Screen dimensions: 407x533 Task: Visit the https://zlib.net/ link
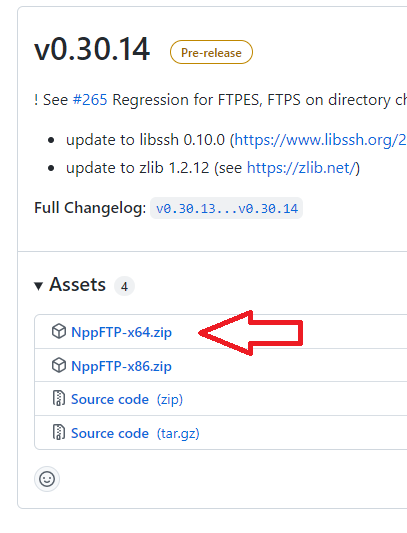tap(301, 168)
